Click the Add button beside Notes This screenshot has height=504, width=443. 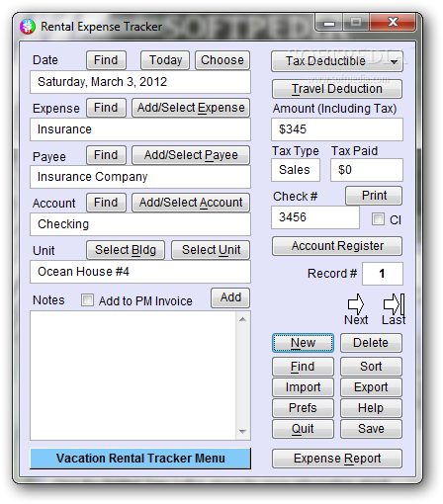230,297
